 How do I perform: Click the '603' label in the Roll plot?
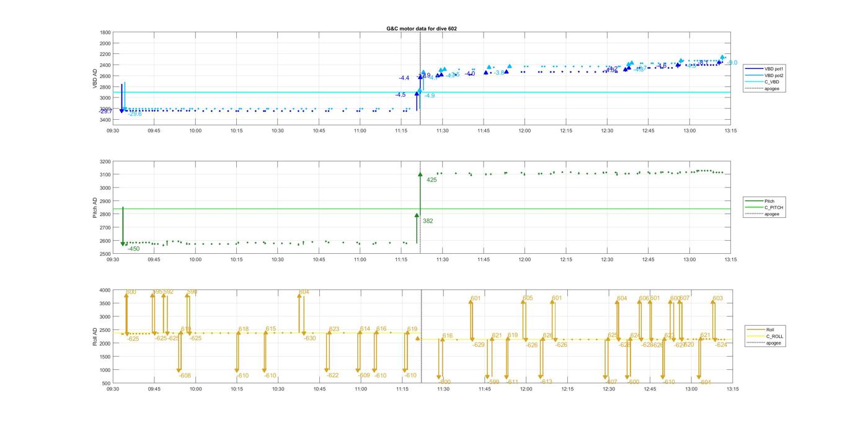pos(717,298)
